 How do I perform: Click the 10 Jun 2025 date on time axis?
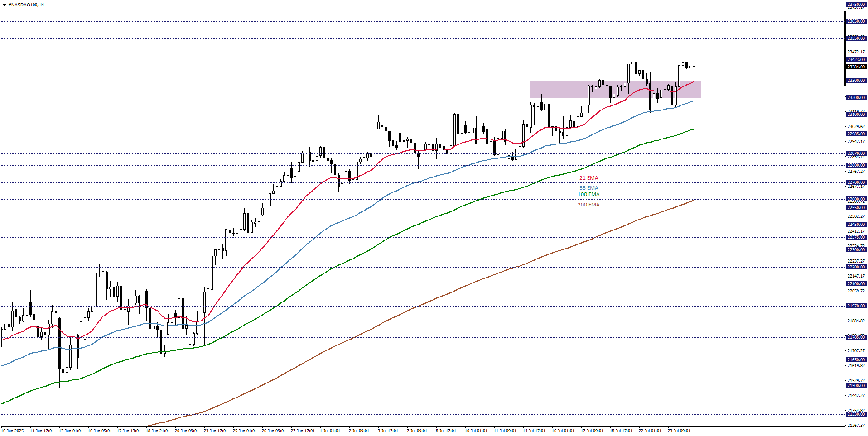coord(12,431)
